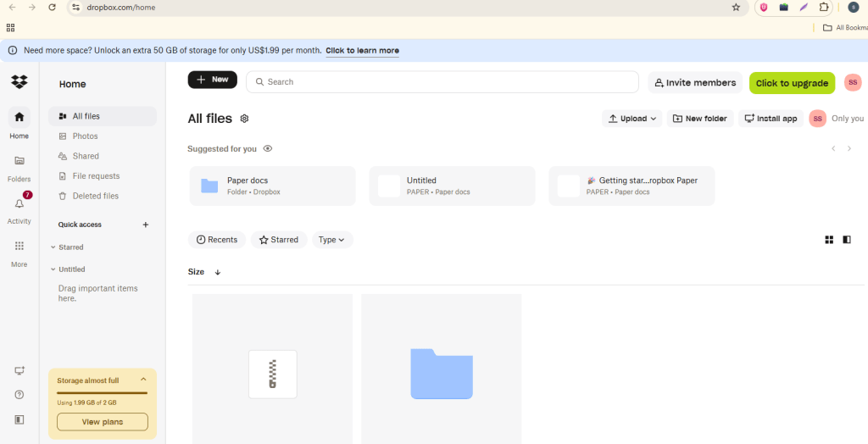The height and width of the screenshot is (444, 868).
Task: Bookmark this page with the star icon
Action: pos(736,7)
